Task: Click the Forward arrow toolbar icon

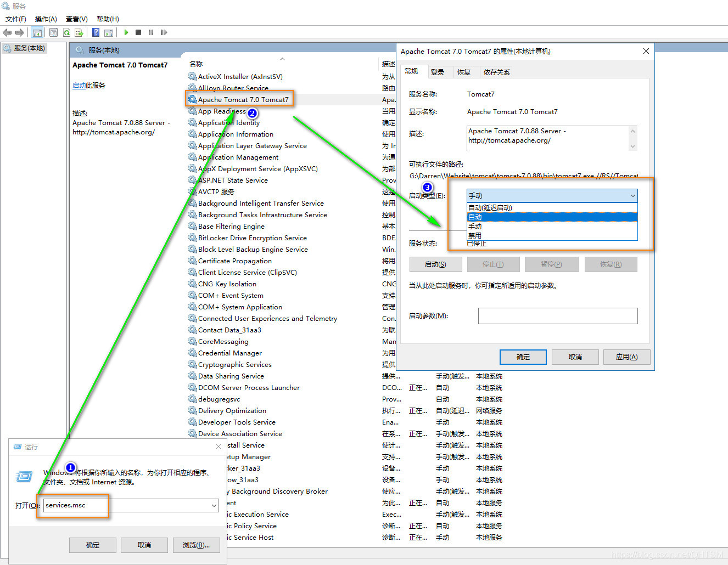Action: coord(20,32)
